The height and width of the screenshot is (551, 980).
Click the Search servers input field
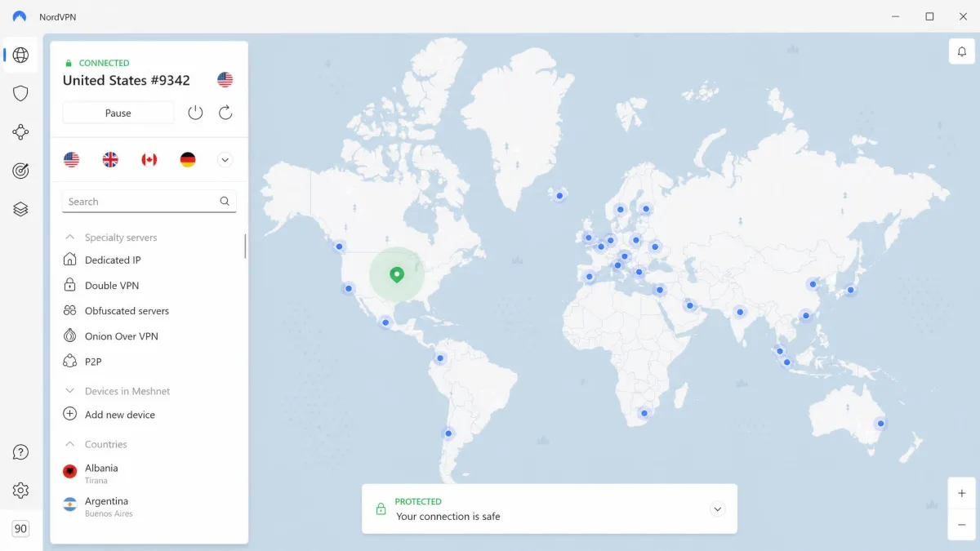pyautogui.click(x=149, y=201)
